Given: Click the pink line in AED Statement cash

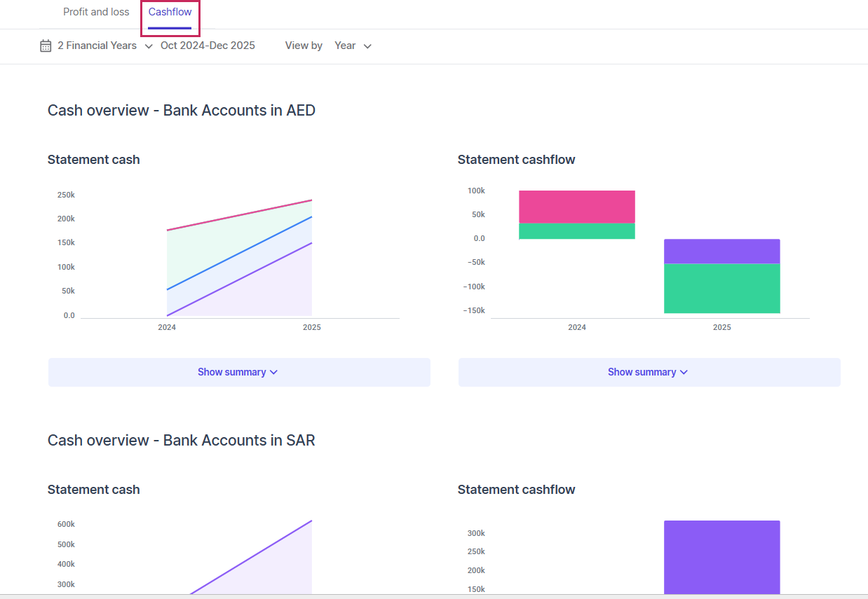Looking at the screenshot, I should pos(239,215).
